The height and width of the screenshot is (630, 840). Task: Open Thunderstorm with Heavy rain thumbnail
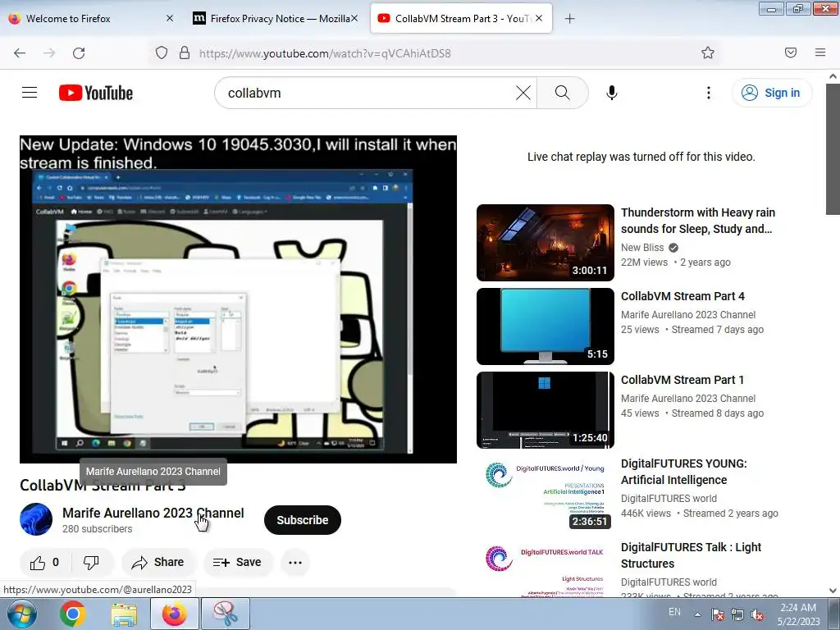545,243
